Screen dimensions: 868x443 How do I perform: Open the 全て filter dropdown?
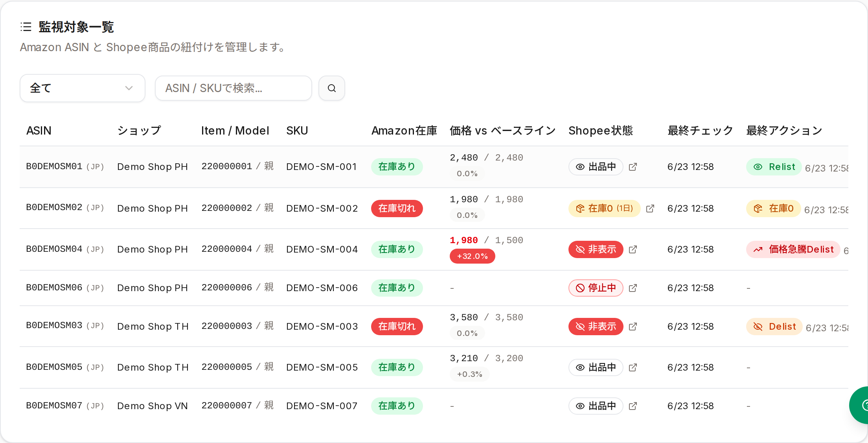(83, 88)
